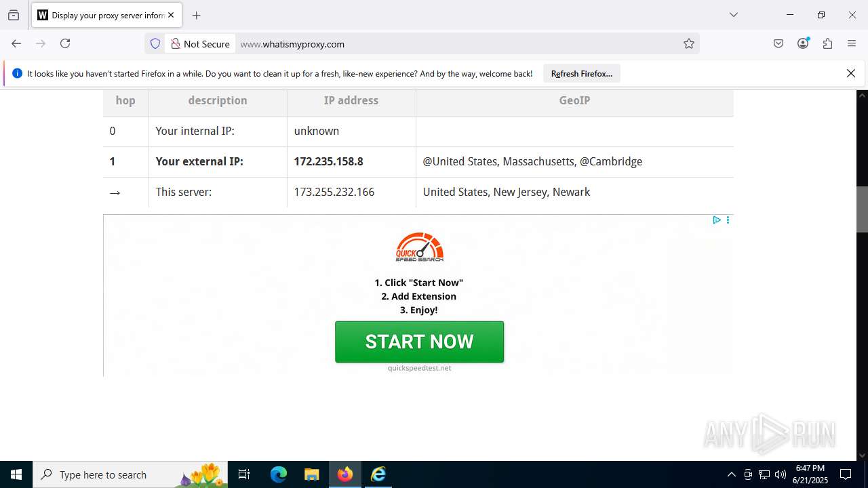The height and width of the screenshot is (488, 868).
Task: Click the tray safely remove hardware icon
Action: [748, 474]
